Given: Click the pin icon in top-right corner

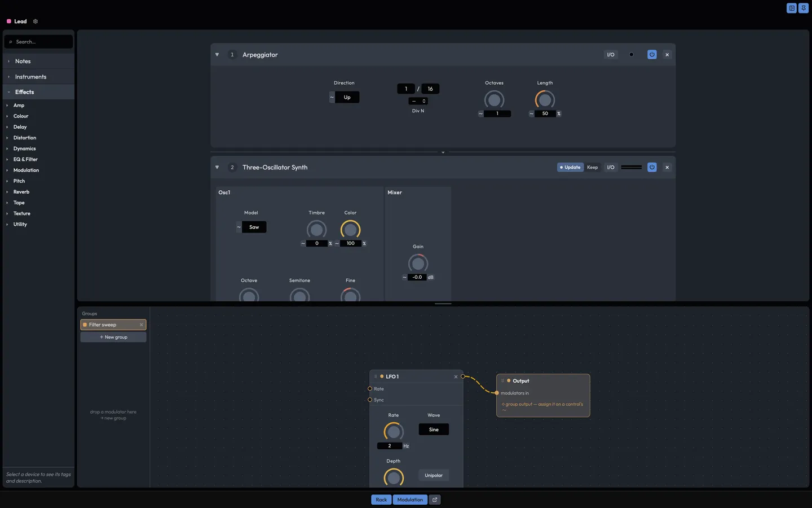Looking at the screenshot, I should click(804, 8).
